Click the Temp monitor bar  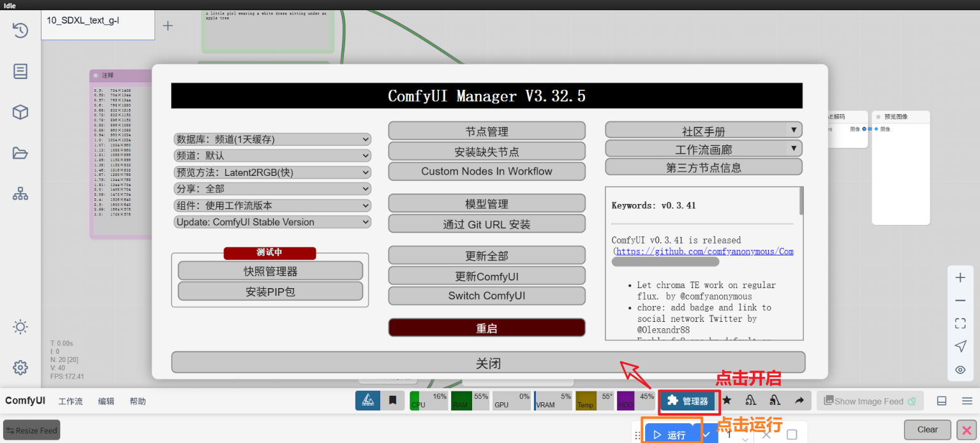coord(595,400)
